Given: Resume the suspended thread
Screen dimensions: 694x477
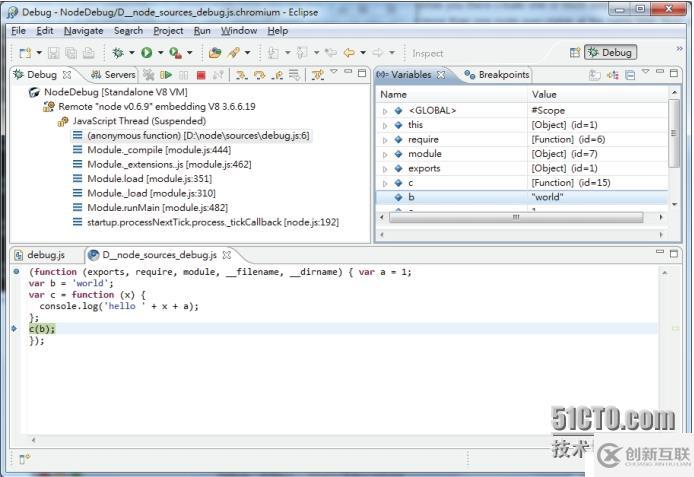Looking at the screenshot, I should 166,75.
